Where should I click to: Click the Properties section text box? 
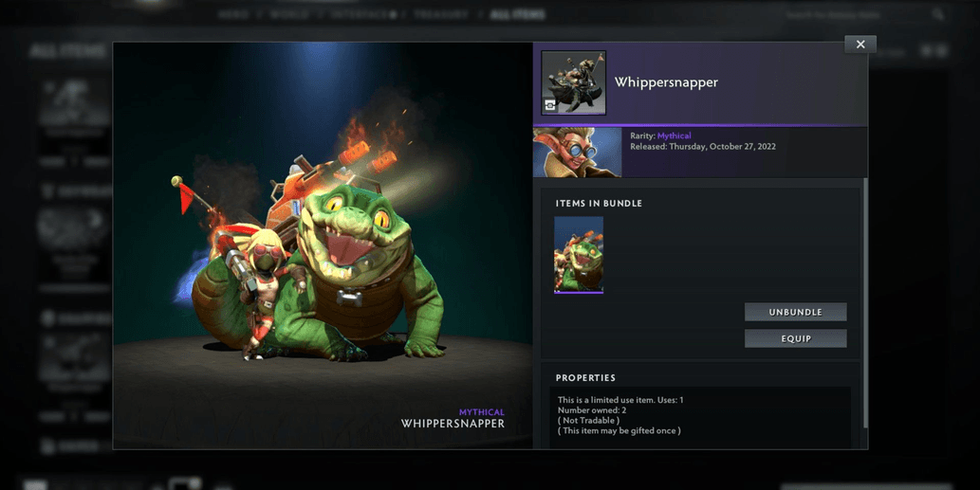coord(699,415)
